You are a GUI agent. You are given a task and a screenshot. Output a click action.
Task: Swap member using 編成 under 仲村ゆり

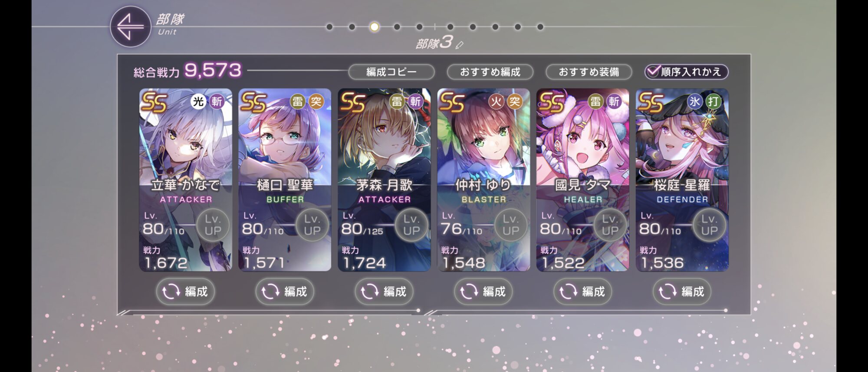point(483,291)
